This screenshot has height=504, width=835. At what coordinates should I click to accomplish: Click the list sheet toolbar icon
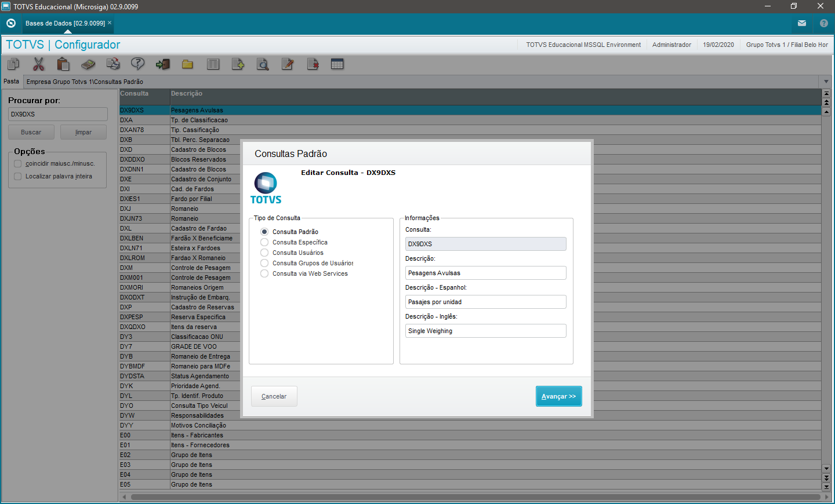213,64
